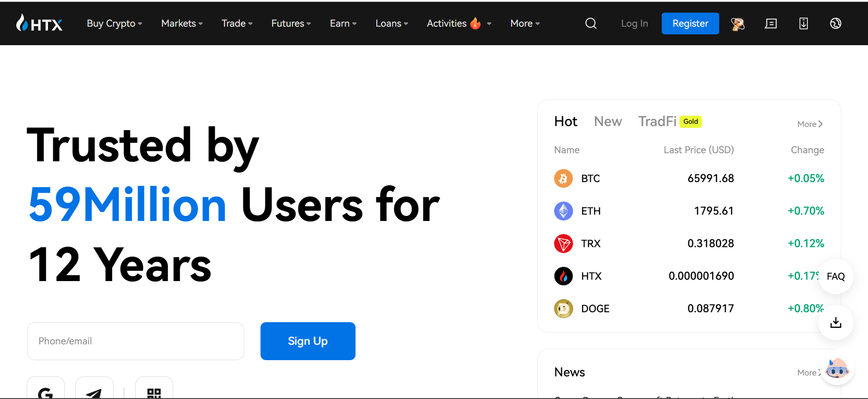Click DOGE price 0.087917
This screenshot has width=868, height=399.
tap(711, 309)
